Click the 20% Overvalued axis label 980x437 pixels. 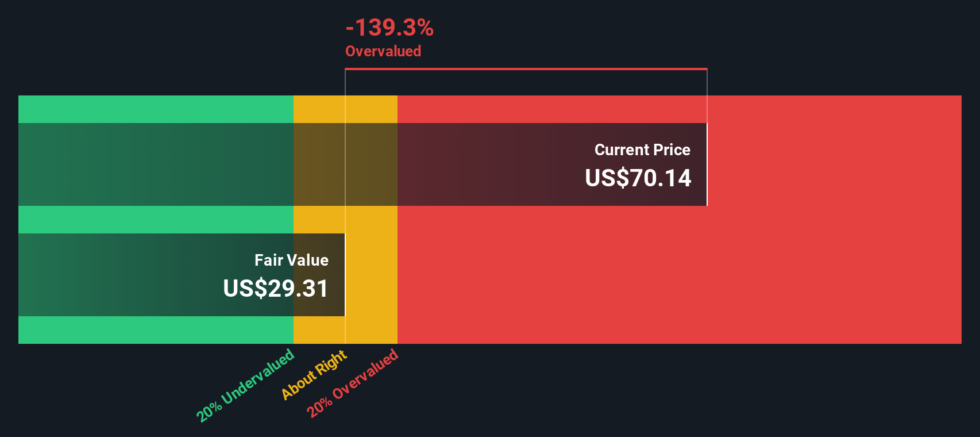coord(352,383)
